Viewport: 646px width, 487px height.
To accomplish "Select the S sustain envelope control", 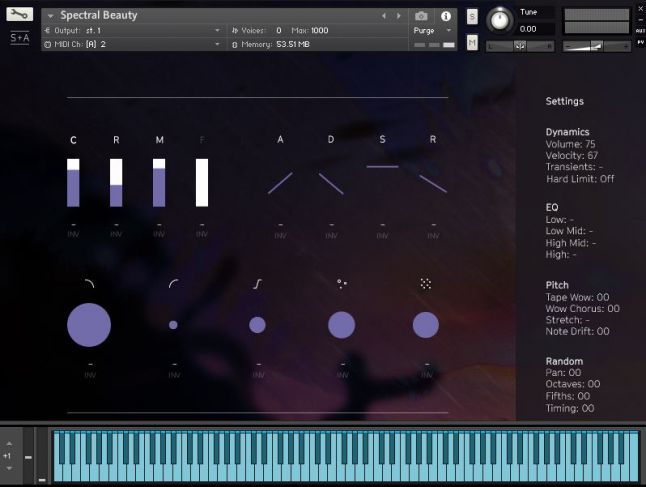I will pos(382,166).
